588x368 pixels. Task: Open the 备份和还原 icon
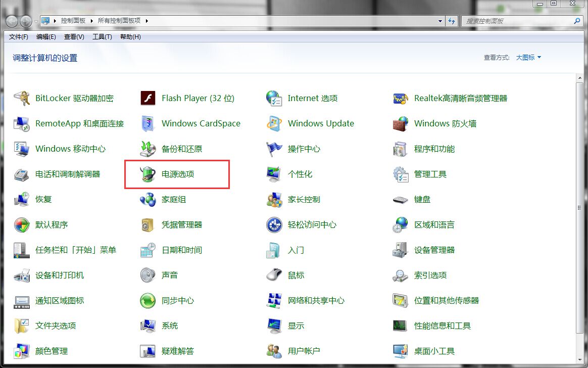click(148, 149)
